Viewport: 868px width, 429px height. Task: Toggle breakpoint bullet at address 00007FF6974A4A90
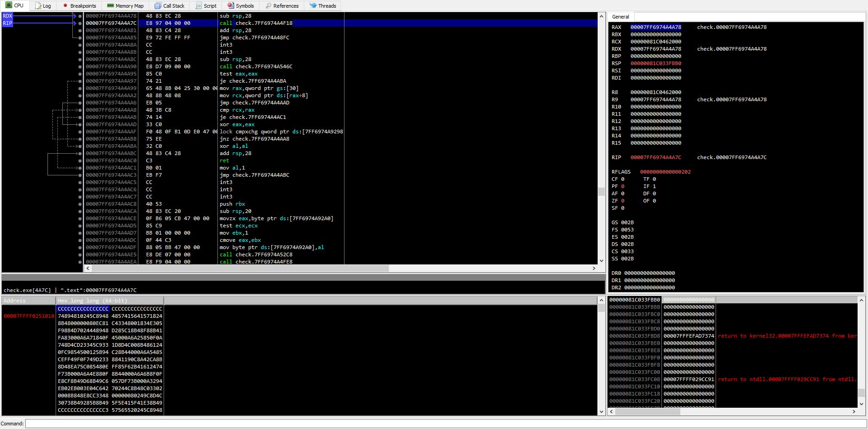(x=80, y=66)
